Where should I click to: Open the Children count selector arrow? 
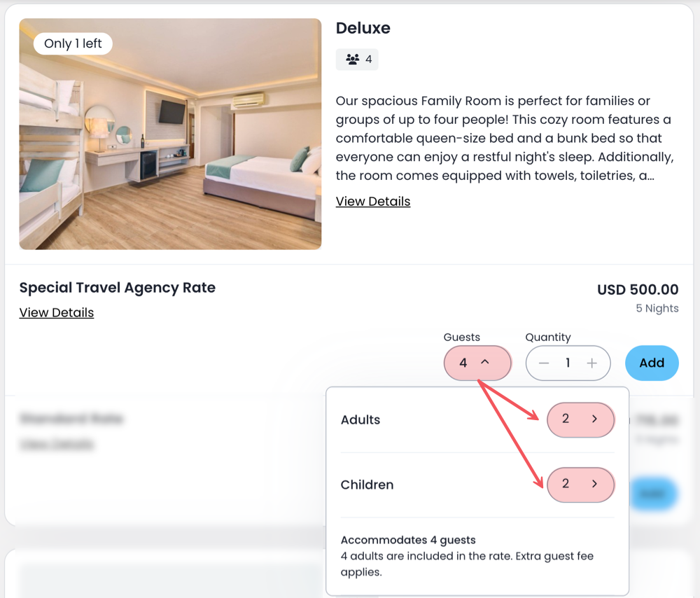pyautogui.click(x=594, y=484)
